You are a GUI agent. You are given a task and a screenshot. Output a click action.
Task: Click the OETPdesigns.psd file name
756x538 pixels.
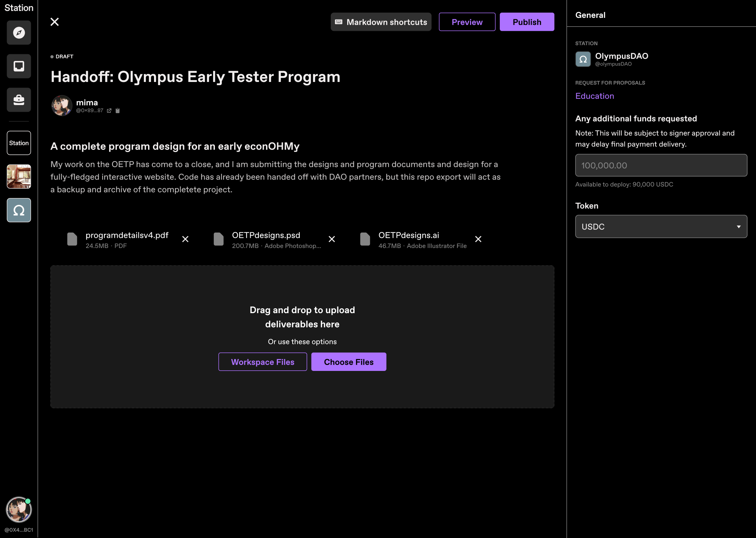pyautogui.click(x=266, y=235)
